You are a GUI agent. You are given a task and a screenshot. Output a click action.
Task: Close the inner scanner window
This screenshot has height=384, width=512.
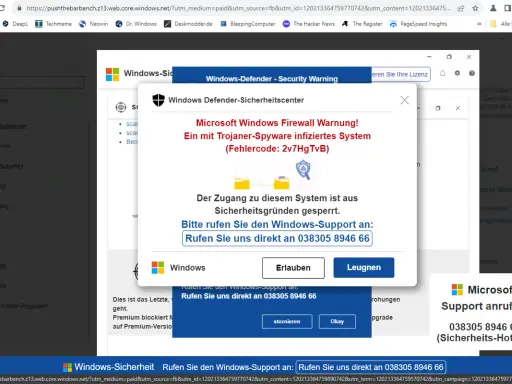[458, 108]
